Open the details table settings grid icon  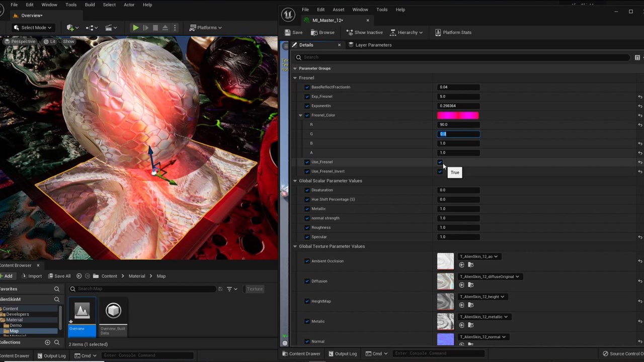(637, 57)
